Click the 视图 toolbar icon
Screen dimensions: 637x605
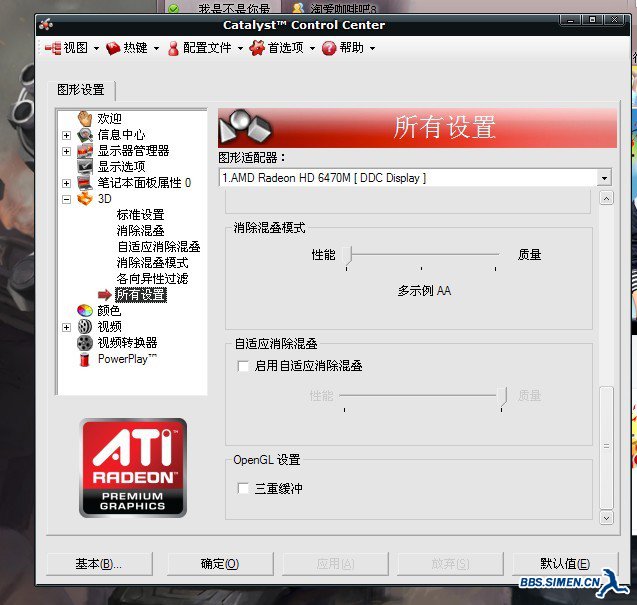coord(53,48)
